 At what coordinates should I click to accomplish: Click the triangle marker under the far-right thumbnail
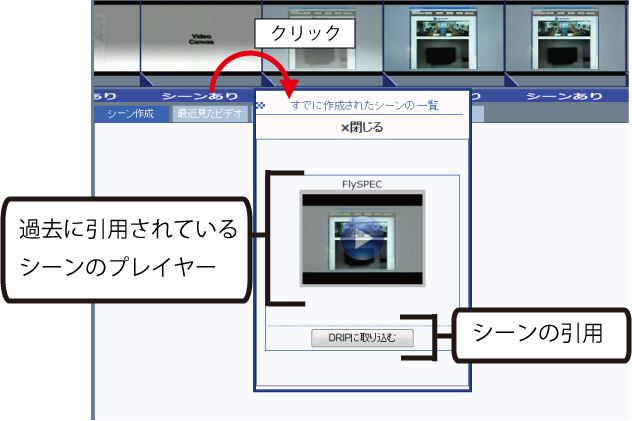512,80
